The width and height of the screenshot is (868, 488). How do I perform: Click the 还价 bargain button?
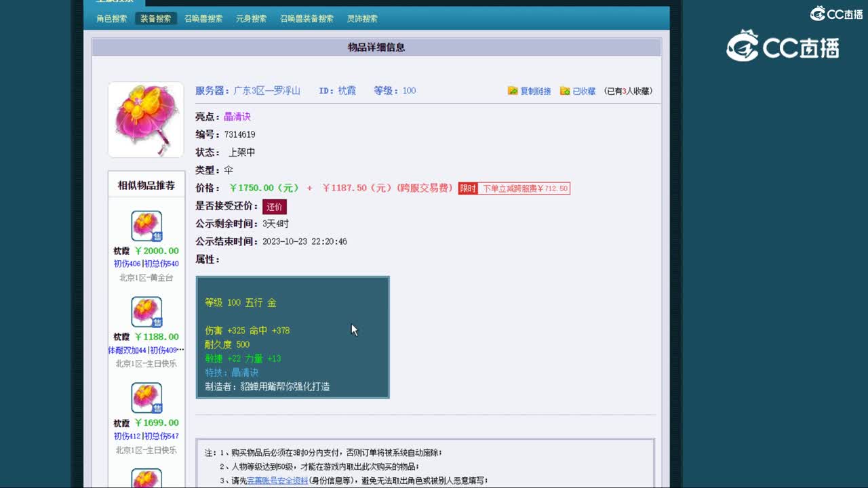[x=274, y=207]
